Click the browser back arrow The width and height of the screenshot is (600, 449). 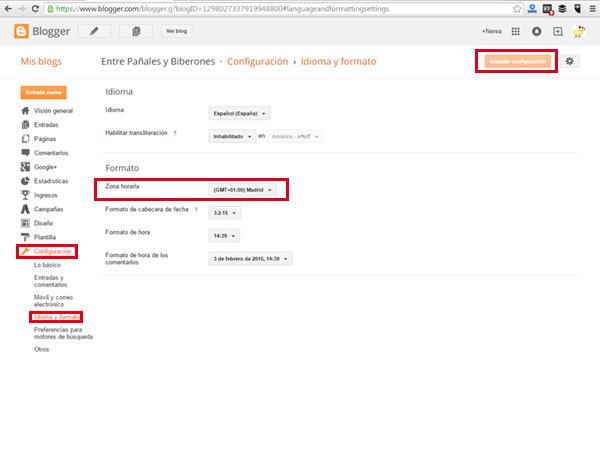click(x=8, y=8)
